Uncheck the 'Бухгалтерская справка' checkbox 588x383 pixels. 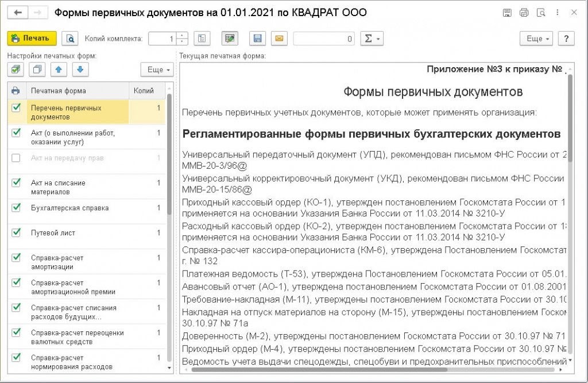[16, 208]
